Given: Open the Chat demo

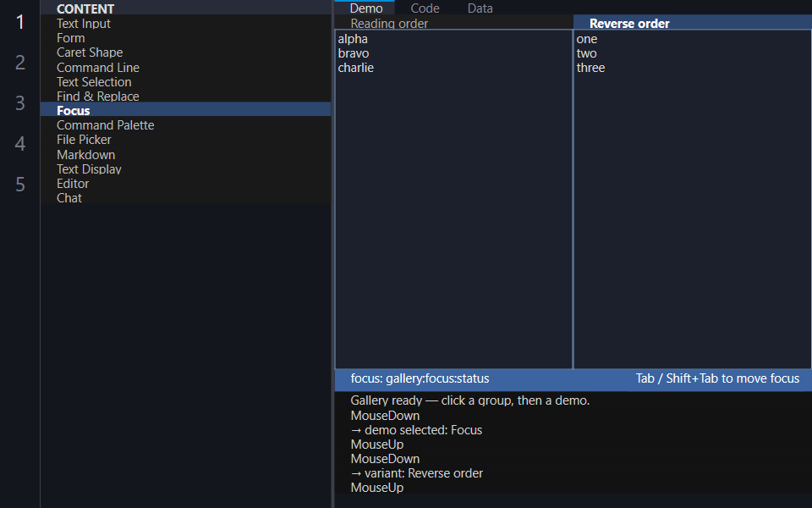Looking at the screenshot, I should tap(185, 198).
